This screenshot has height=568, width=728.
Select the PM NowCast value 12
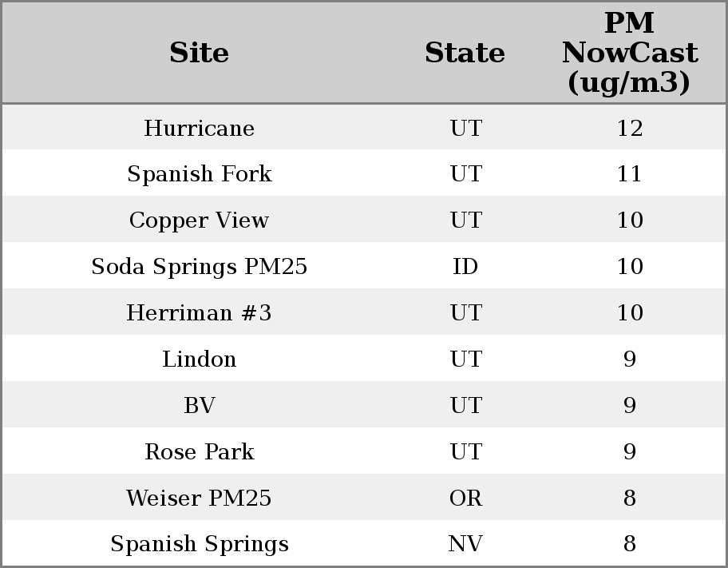(x=629, y=129)
